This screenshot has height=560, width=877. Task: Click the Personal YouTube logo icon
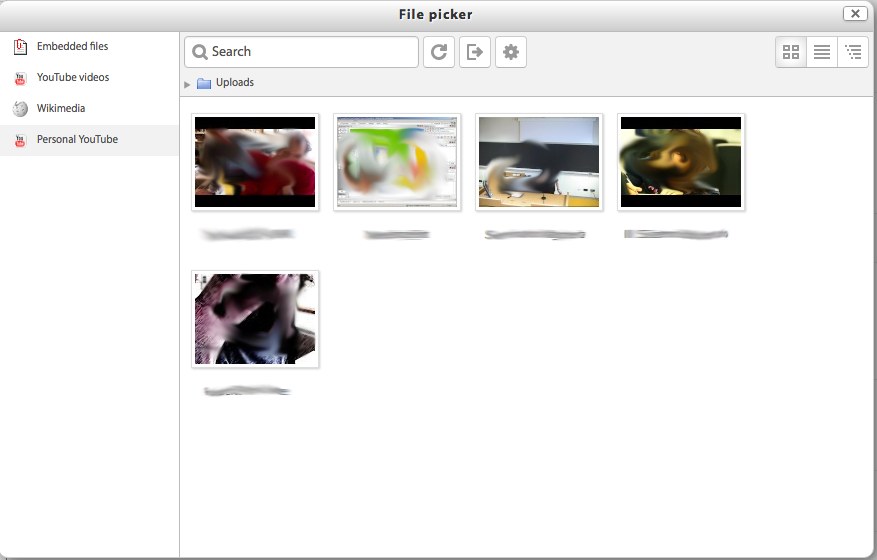(x=20, y=140)
